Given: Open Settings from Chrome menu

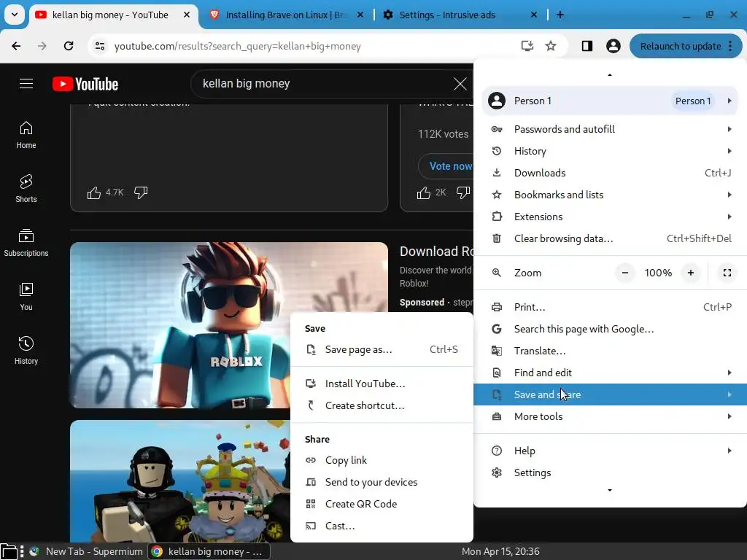Looking at the screenshot, I should 610,472.
